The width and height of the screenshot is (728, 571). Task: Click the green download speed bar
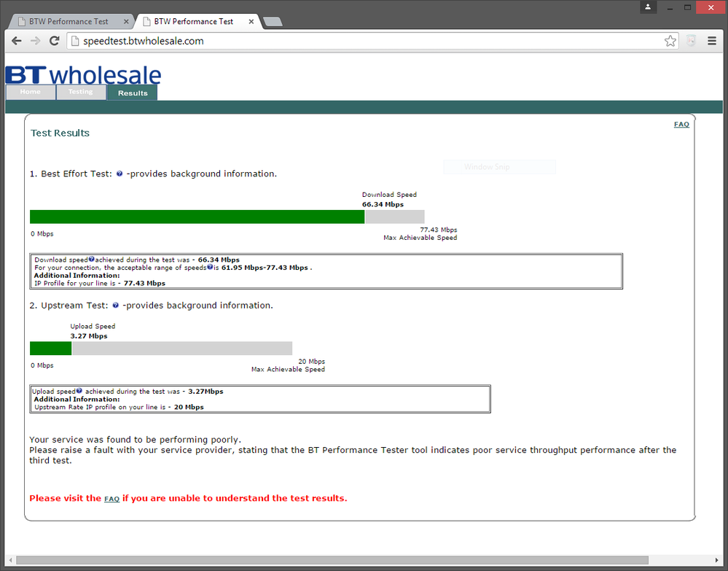(x=197, y=217)
